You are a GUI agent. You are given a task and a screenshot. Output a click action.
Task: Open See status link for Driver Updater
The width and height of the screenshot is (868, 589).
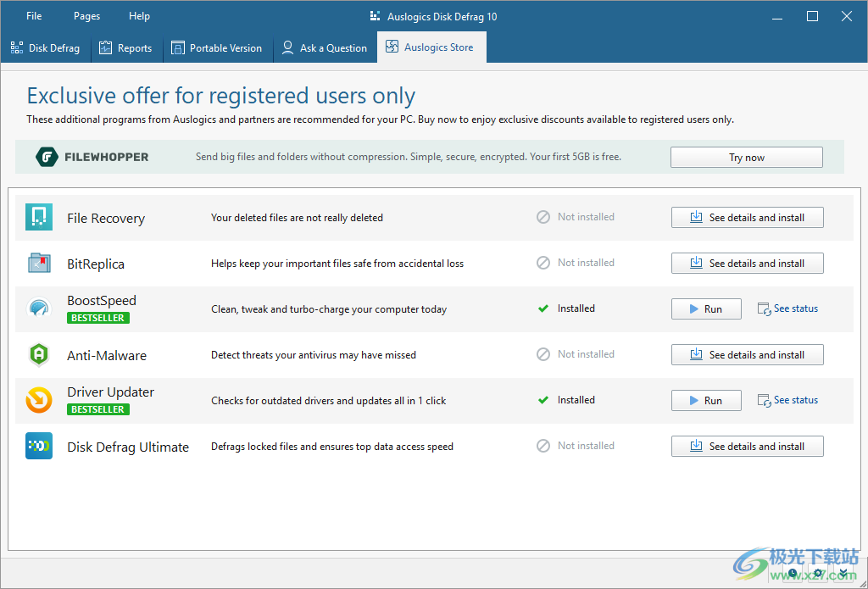coord(787,400)
